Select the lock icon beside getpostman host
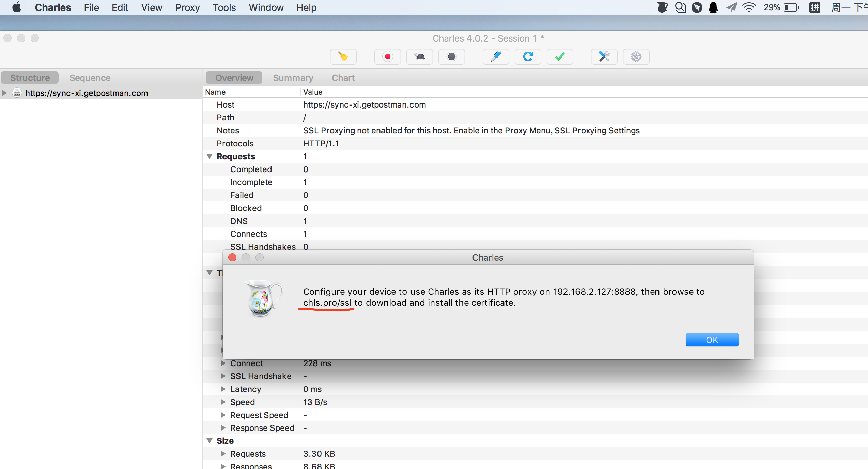 click(x=17, y=93)
